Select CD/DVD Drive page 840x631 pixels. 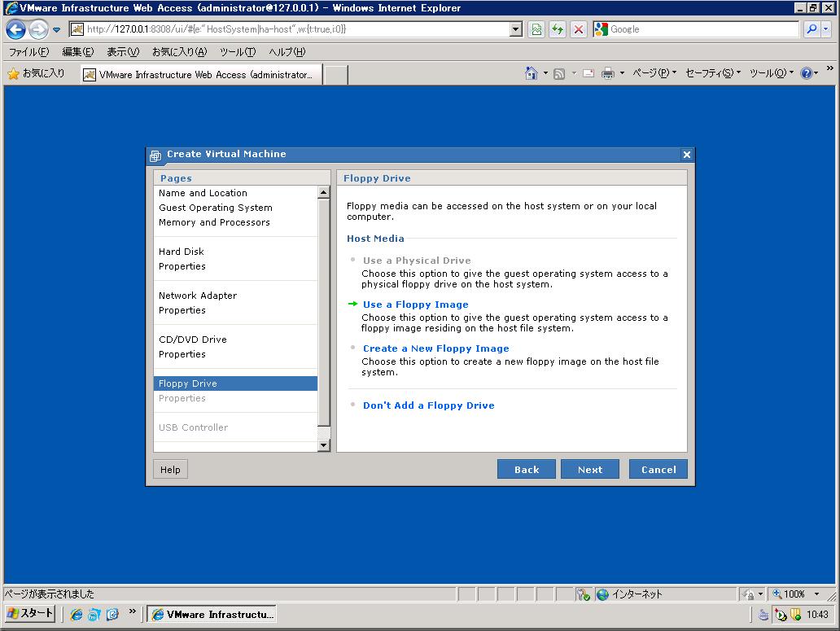point(193,339)
